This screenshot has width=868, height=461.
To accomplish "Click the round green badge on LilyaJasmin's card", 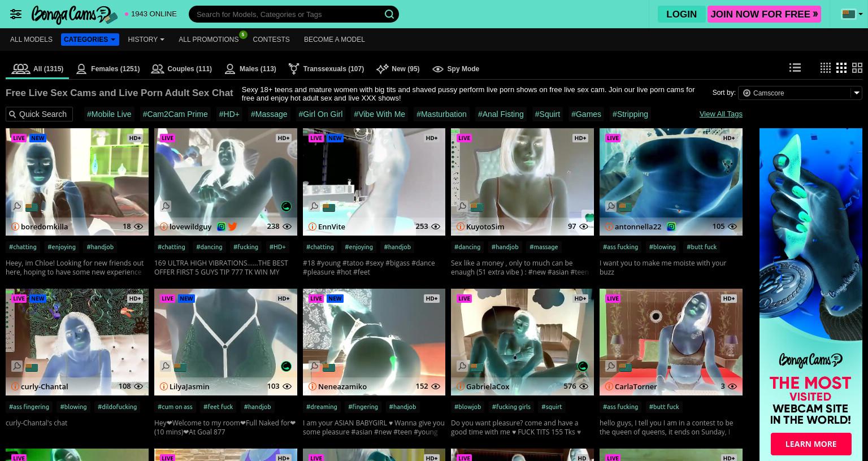I will tap(286, 366).
